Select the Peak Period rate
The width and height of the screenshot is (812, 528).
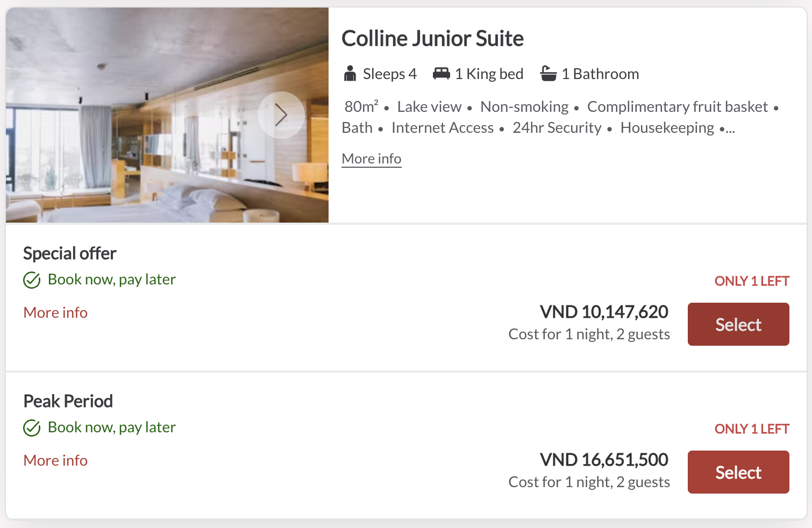[x=738, y=472]
